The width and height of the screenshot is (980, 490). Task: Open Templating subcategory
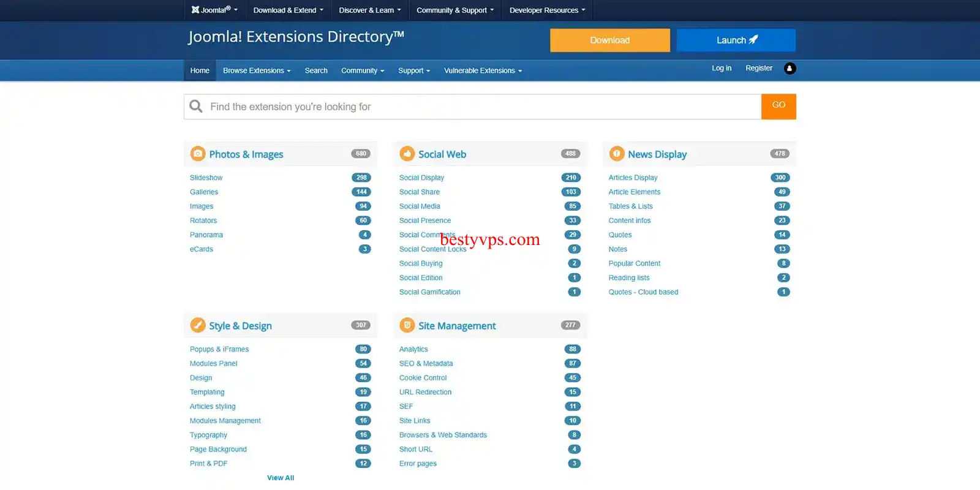[207, 392]
